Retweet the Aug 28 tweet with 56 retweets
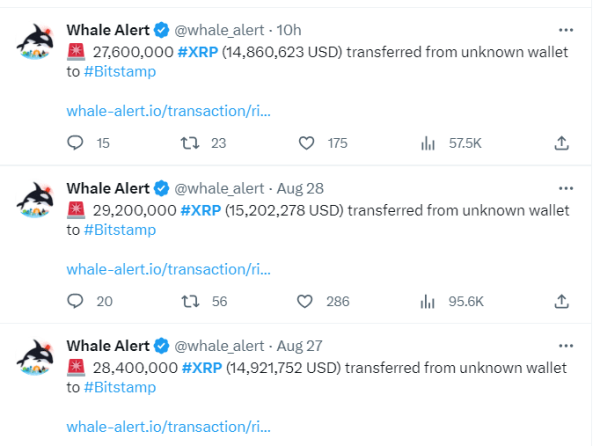The height and width of the screenshot is (446, 600). click(x=191, y=301)
